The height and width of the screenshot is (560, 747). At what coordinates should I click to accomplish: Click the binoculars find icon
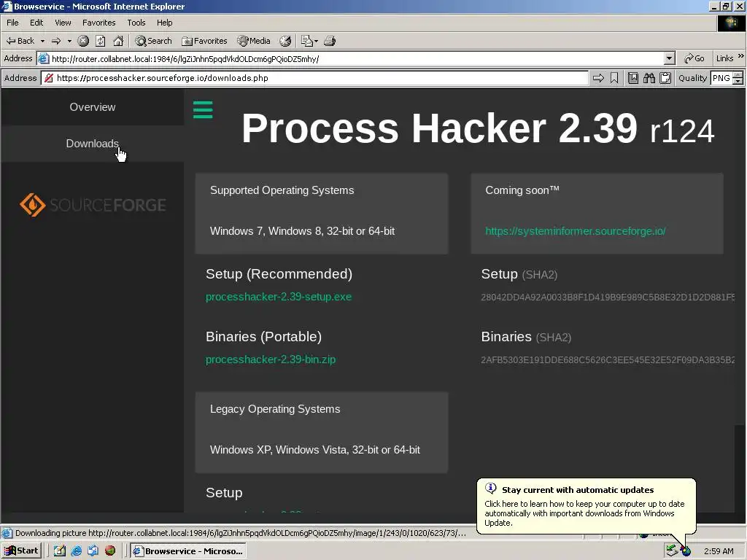649,78
